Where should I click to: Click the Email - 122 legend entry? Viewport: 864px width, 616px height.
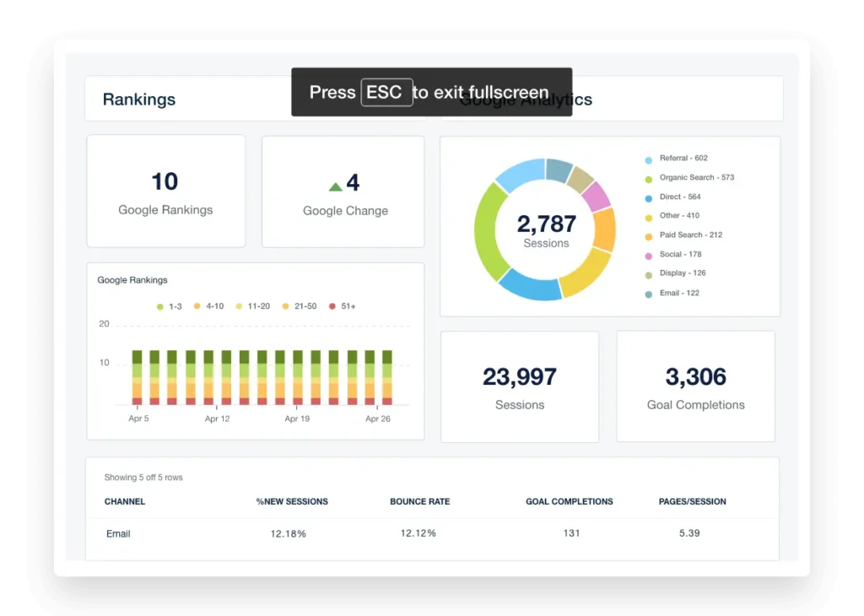pyautogui.click(x=678, y=294)
